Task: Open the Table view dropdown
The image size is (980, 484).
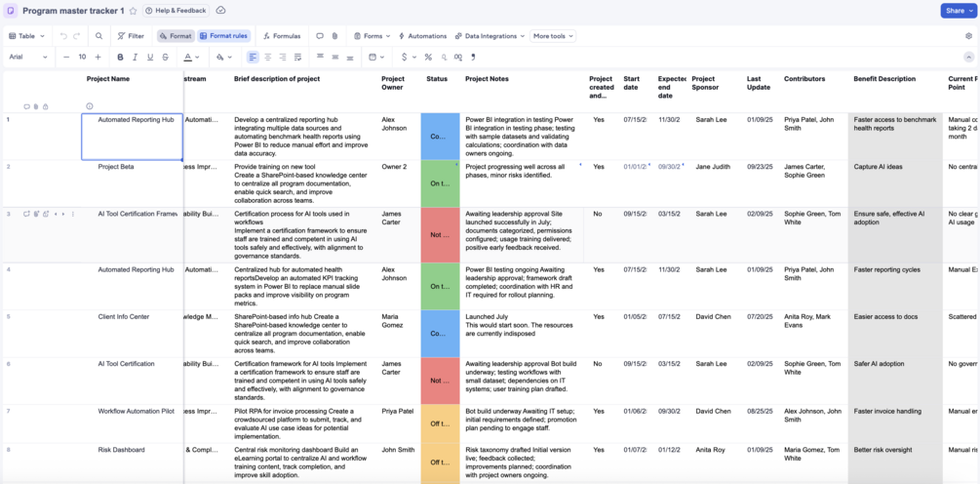Action: pyautogui.click(x=26, y=36)
